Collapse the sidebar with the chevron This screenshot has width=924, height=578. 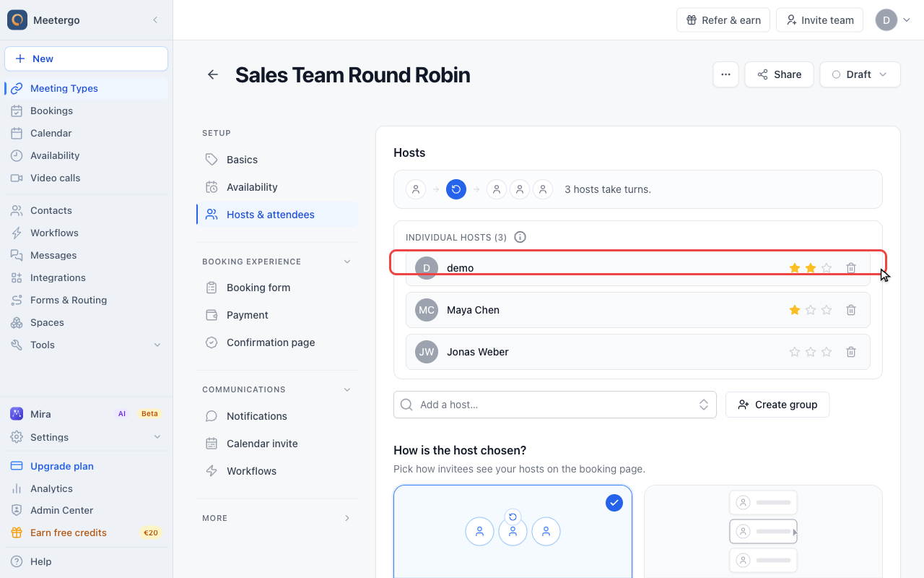(x=155, y=20)
